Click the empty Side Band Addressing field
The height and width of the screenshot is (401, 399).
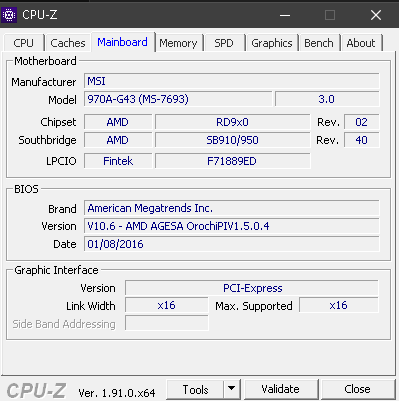pos(167,323)
